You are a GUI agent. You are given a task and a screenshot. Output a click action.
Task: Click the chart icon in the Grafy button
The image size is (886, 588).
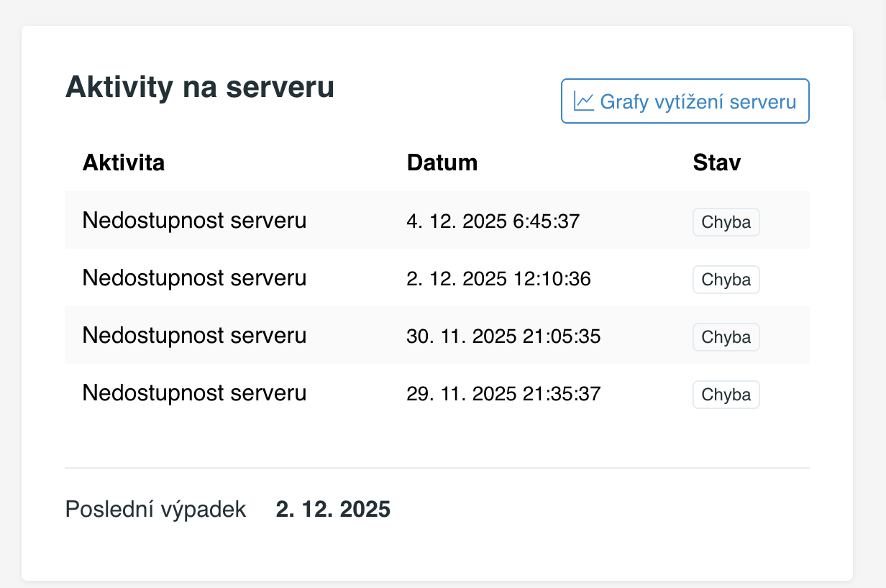click(x=583, y=101)
